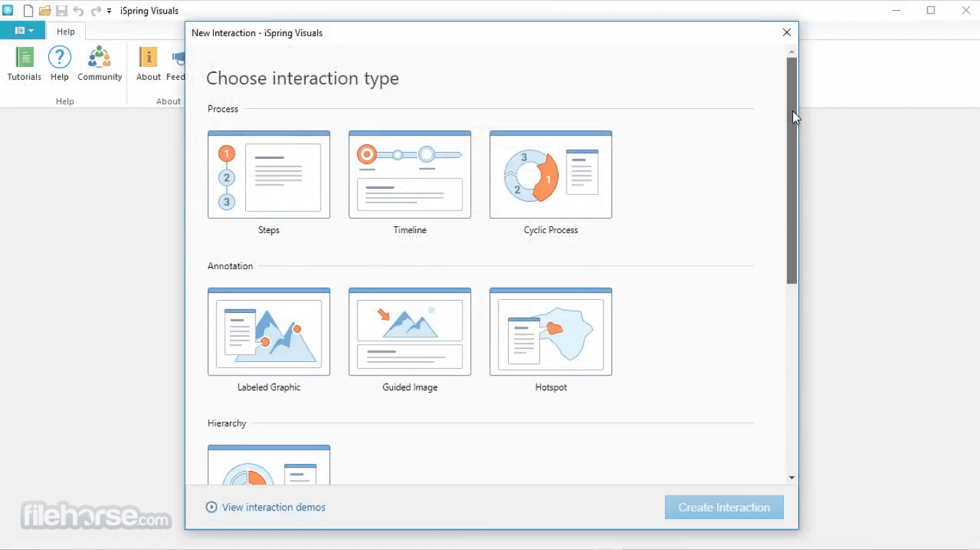980x550 pixels.
Task: Close the iSpring Visuals main window
Action: tap(965, 10)
